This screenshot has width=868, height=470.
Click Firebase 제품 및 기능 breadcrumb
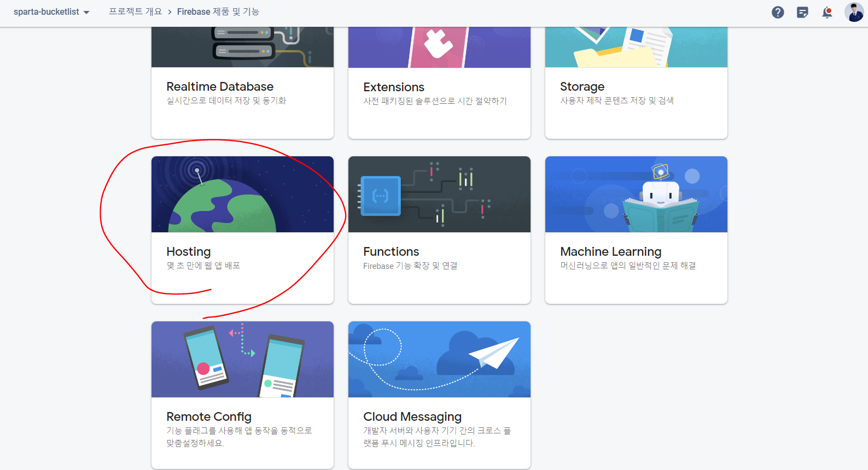pyautogui.click(x=218, y=11)
